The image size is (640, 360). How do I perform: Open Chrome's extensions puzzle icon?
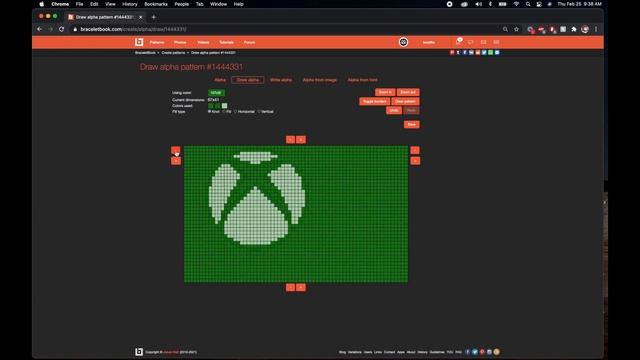574,29
